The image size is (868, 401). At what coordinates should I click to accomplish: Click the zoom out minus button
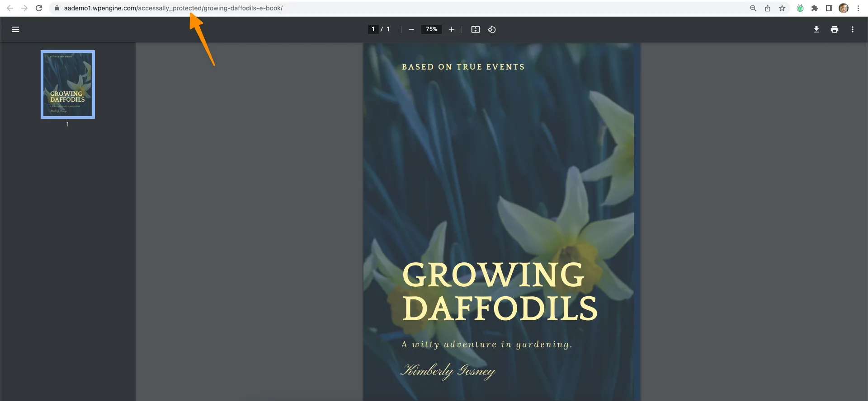(x=411, y=29)
